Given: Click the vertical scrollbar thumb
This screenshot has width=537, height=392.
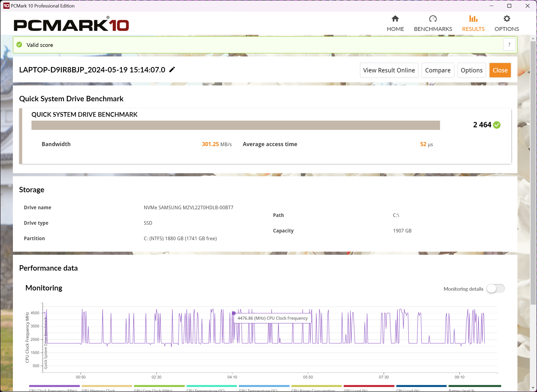Looking at the screenshot, I should [x=533, y=173].
